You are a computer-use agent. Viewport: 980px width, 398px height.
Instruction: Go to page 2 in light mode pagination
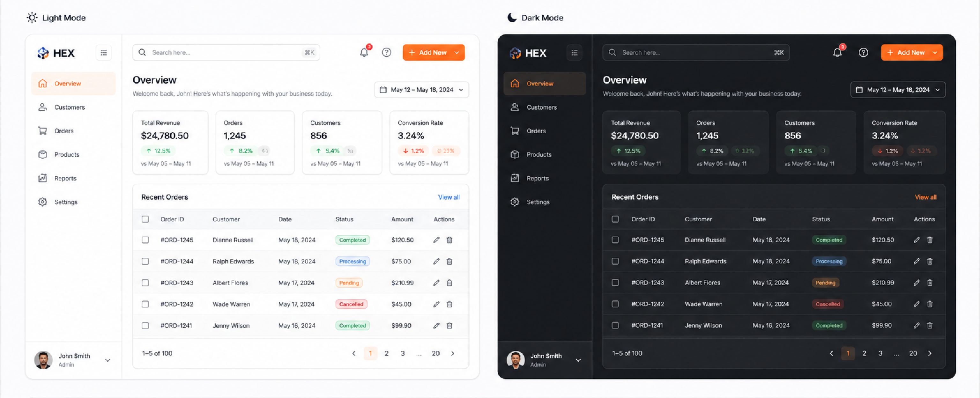(387, 353)
